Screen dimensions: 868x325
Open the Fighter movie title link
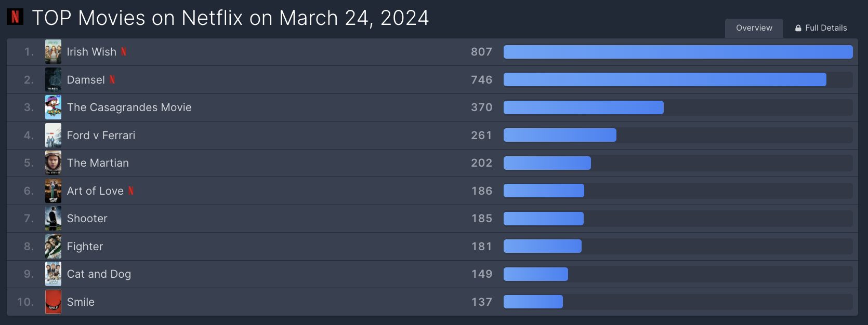85,246
